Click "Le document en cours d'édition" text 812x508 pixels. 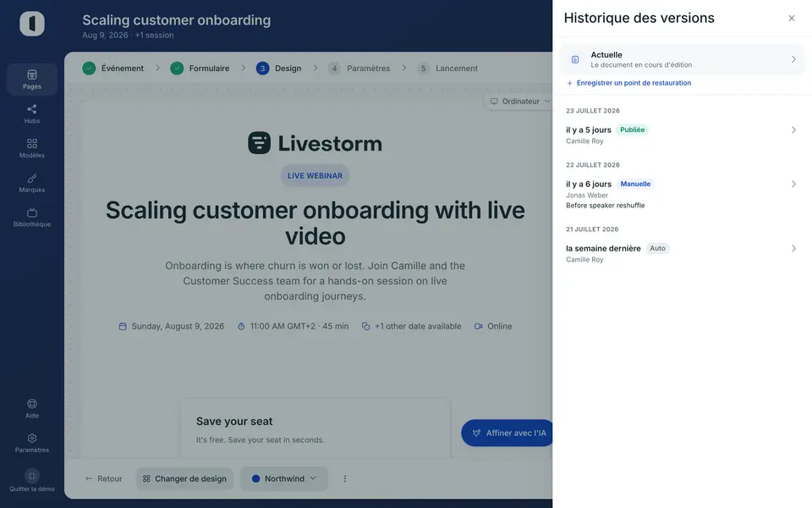[x=641, y=65]
